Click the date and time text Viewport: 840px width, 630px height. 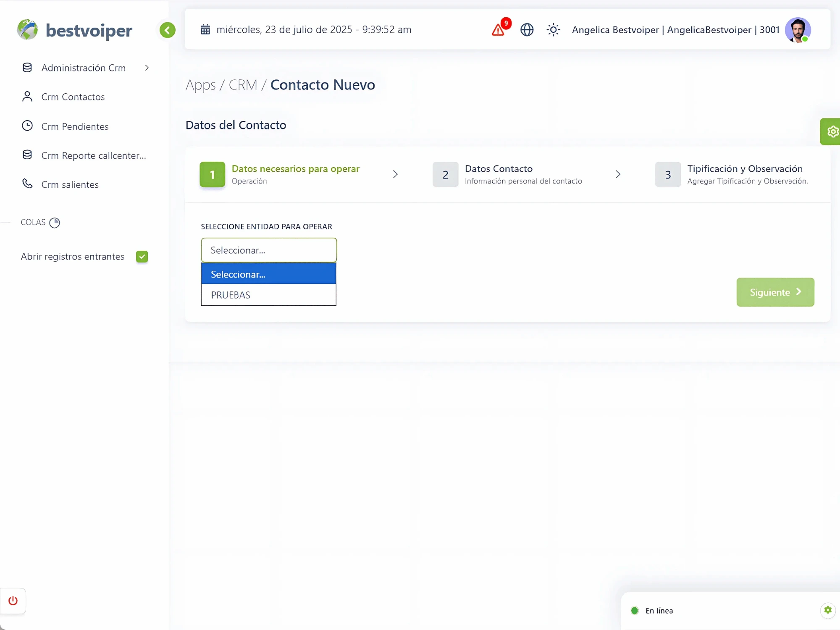pos(314,30)
